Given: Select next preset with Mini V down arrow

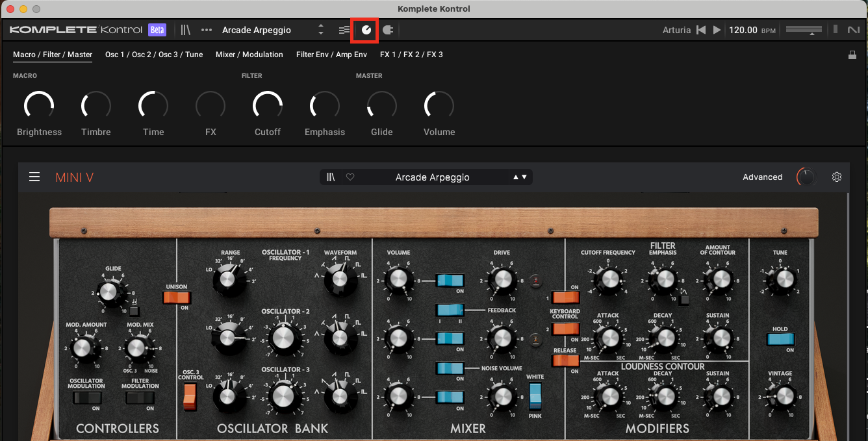Looking at the screenshot, I should [524, 177].
